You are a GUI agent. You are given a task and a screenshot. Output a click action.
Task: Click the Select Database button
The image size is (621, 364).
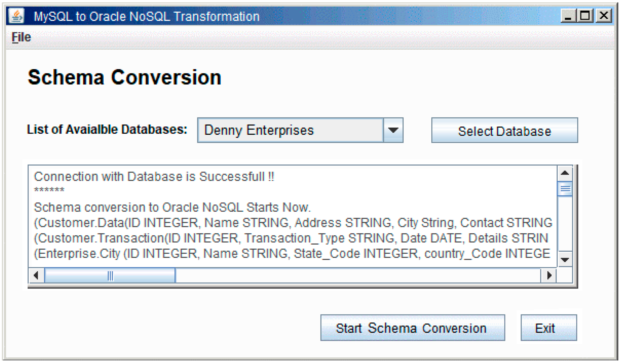point(505,130)
